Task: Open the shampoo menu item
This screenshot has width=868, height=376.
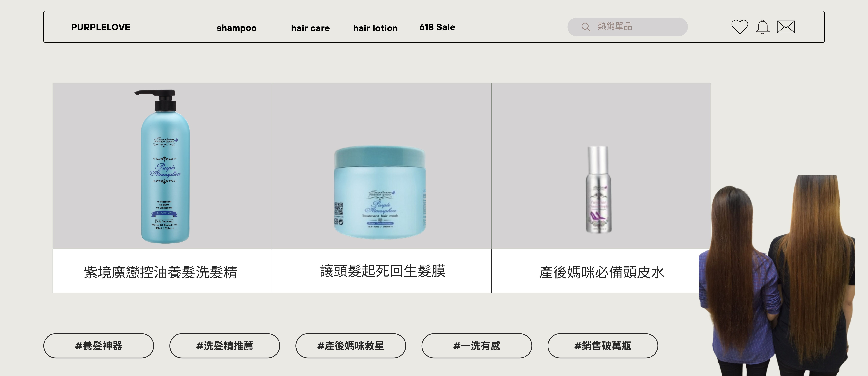Action: point(236,28)
